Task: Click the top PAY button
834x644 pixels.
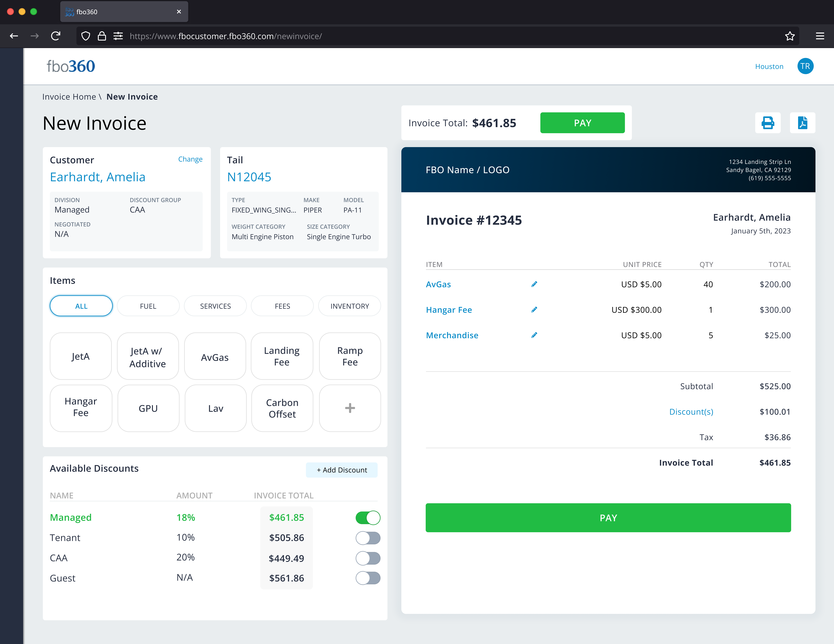Action: coord(582,123)
